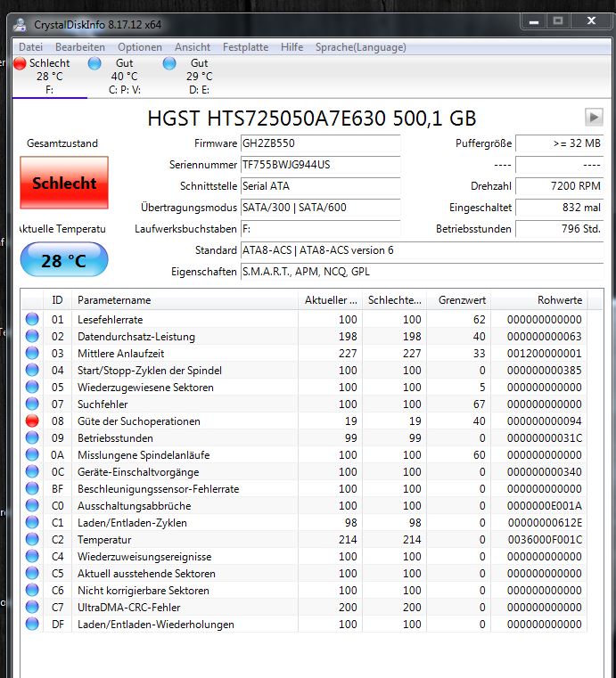Click the Drehzahl 7200 RPM field
616x678 pixels.
click(x=559, y=186)
